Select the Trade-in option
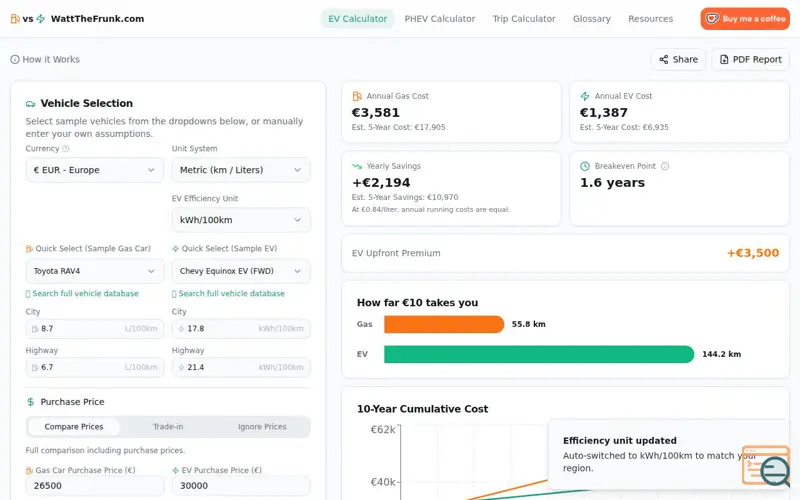The width and height of the screenshot is (800, 500). [x=168, y=427]
